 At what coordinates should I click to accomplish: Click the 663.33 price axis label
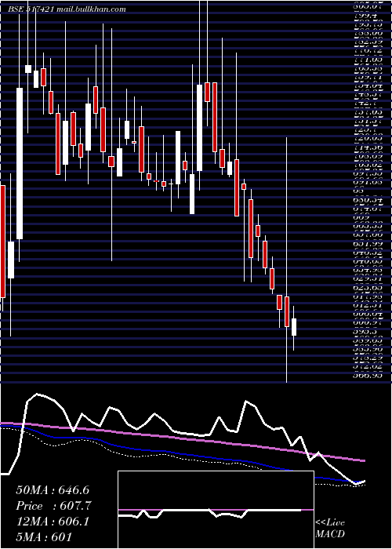[x=368, y=226]
